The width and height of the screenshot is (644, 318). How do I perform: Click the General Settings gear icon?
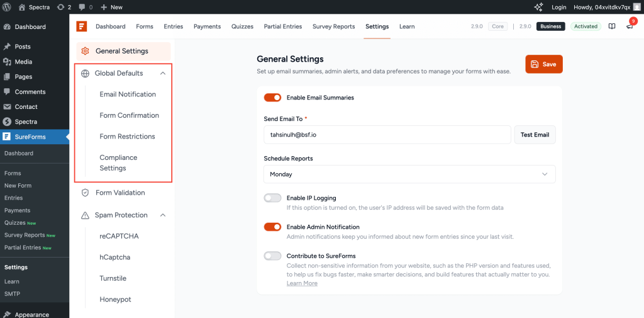(85, 51)
